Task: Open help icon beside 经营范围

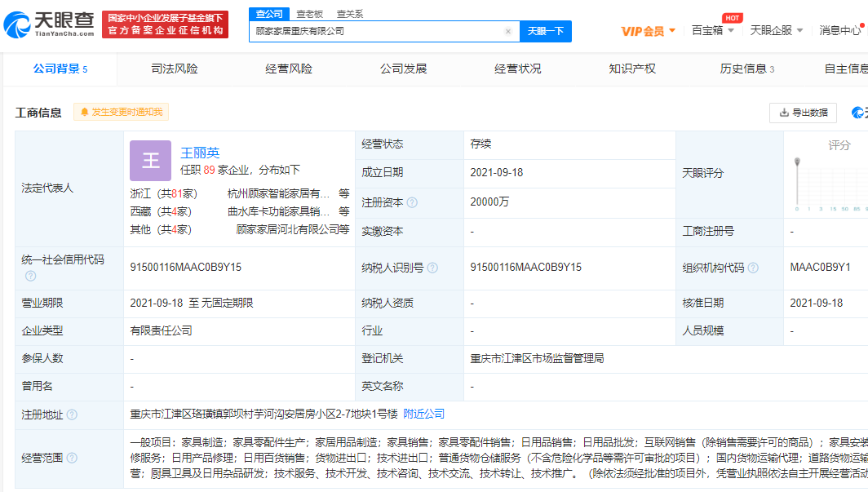Action: click(x=72, y=458)
